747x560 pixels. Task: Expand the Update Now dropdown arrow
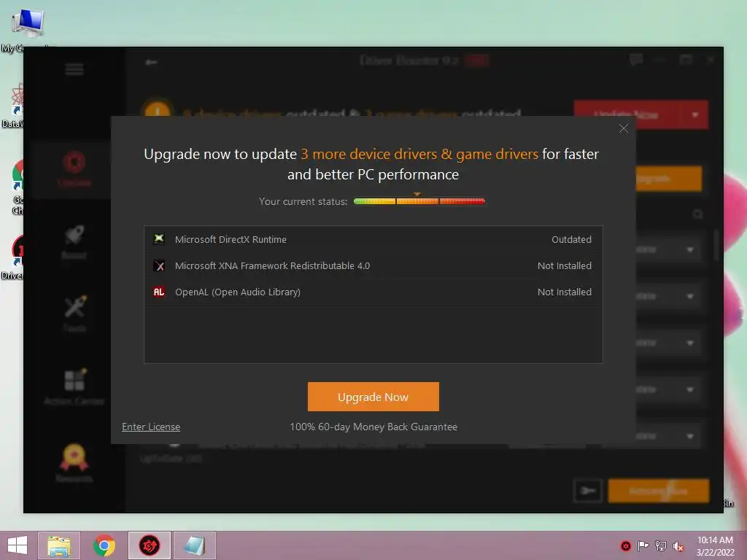tap(695, 114)
